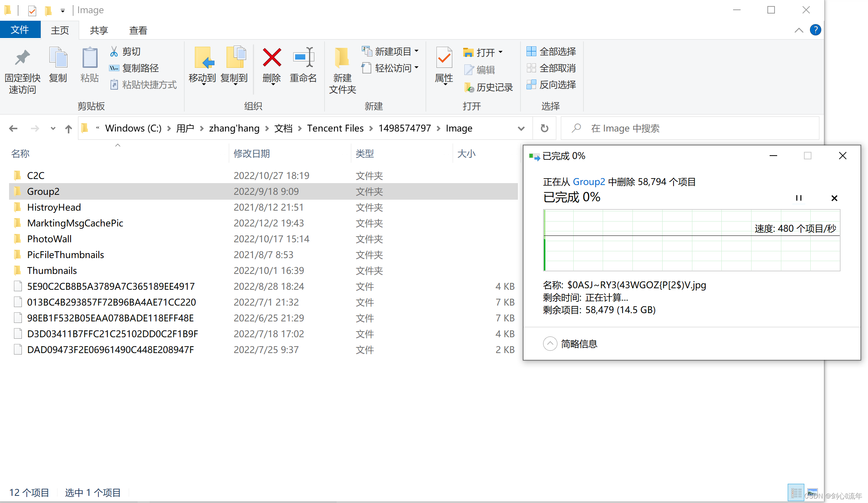868x503 pixels.
Task: Click the blue Group2 link in dialog
Action: 589,182
